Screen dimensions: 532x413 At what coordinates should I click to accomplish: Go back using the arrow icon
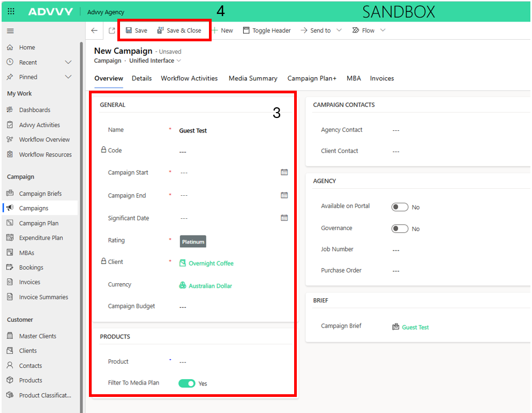94,31
